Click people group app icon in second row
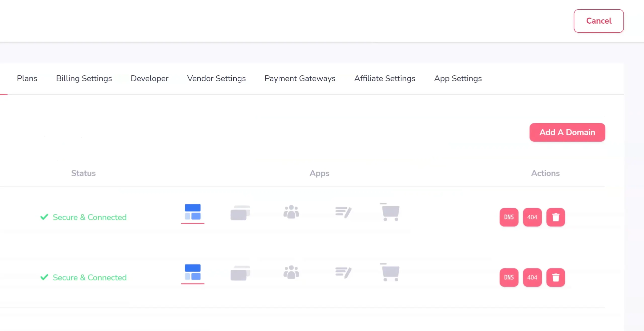 291,272
